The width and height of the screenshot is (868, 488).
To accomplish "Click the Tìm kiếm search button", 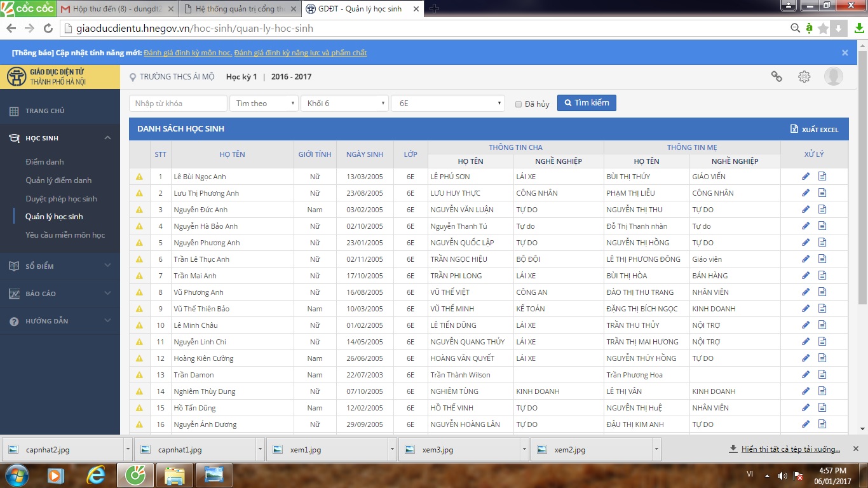I will [x=587, y=103].
